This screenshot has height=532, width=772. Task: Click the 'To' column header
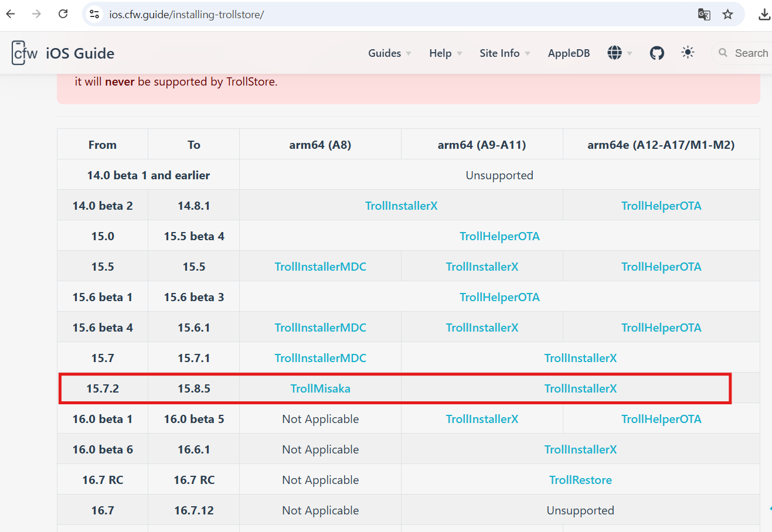click(194, 145)
